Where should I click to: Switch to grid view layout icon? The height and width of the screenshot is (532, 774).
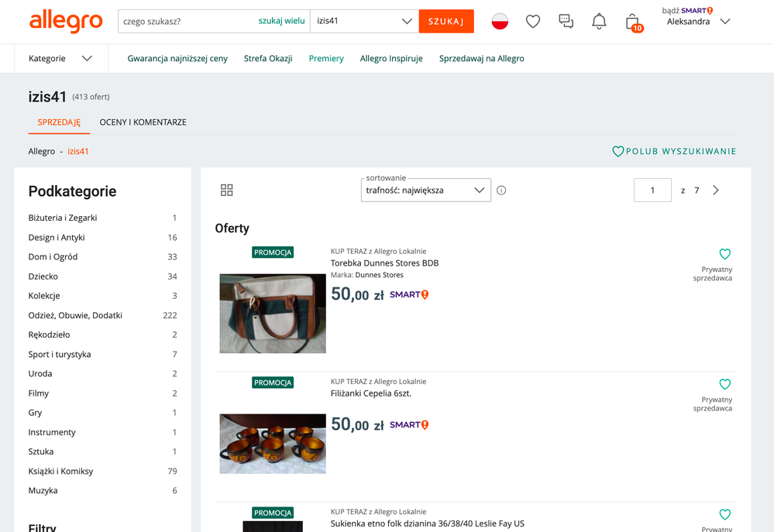226,190
